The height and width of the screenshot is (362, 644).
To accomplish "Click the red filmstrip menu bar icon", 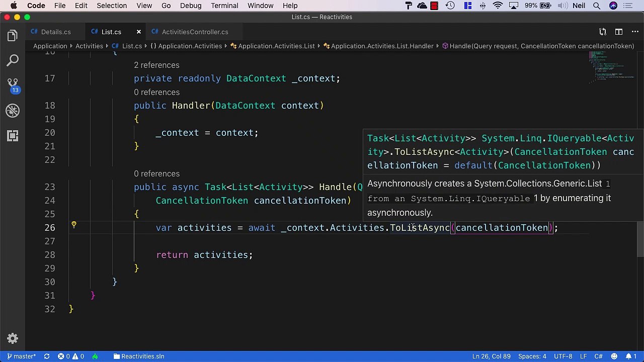I will point(434,6).
